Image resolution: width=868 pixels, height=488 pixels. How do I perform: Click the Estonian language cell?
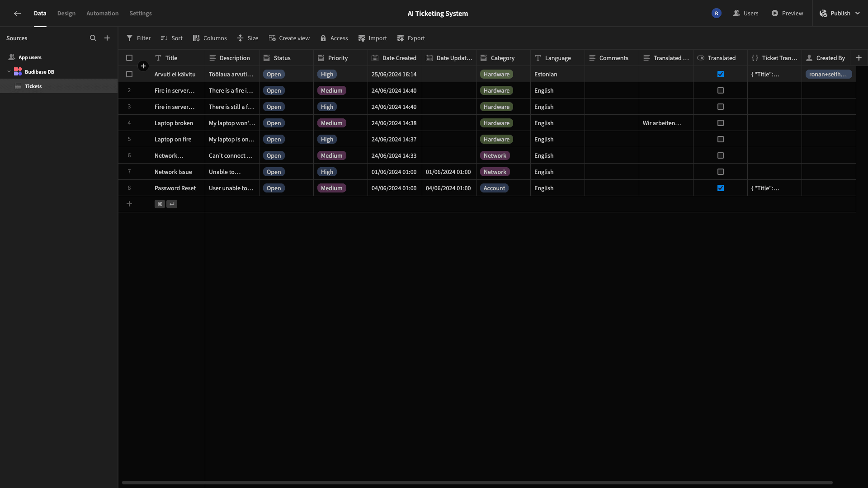(557, 74)
